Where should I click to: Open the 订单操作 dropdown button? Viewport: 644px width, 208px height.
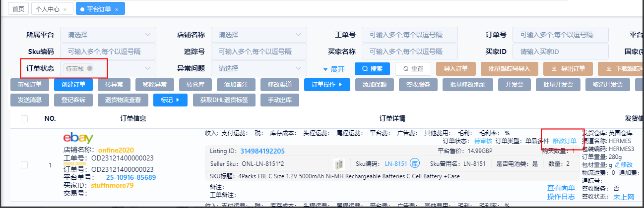coord(327,85)
